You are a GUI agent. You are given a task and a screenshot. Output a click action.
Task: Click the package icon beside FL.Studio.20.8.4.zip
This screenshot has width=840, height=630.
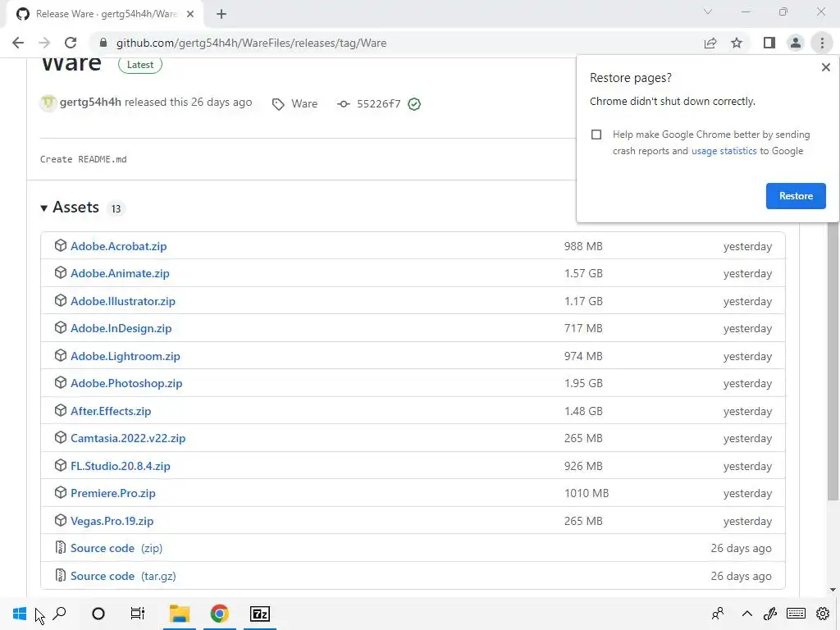pos(61,466)
